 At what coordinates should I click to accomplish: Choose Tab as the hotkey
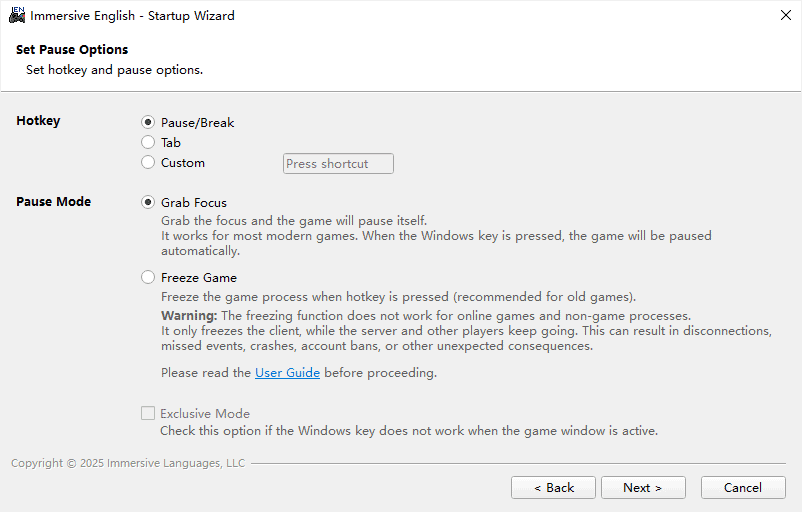(x=149, y=143)
